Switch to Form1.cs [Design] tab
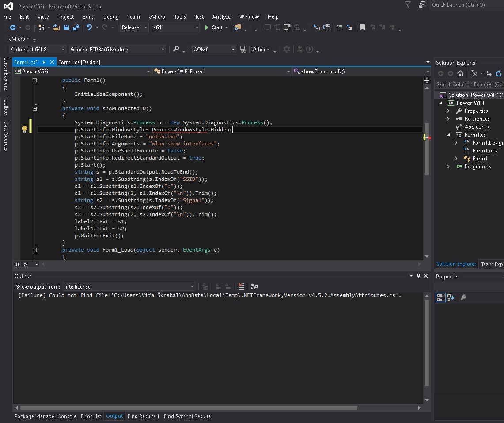This screenshot has width=504, height=423. [79, 62]
